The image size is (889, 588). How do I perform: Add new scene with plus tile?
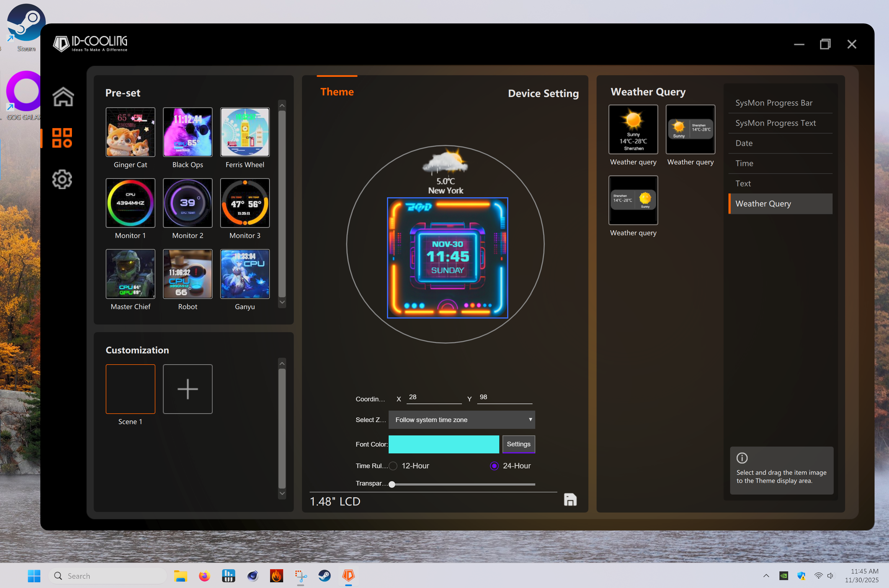(x=188, y=389)
